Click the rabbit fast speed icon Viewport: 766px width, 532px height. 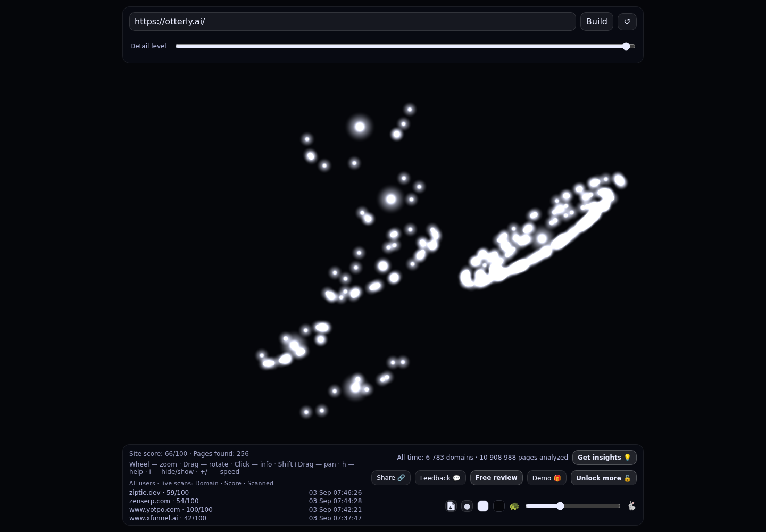tap(631, 506)
